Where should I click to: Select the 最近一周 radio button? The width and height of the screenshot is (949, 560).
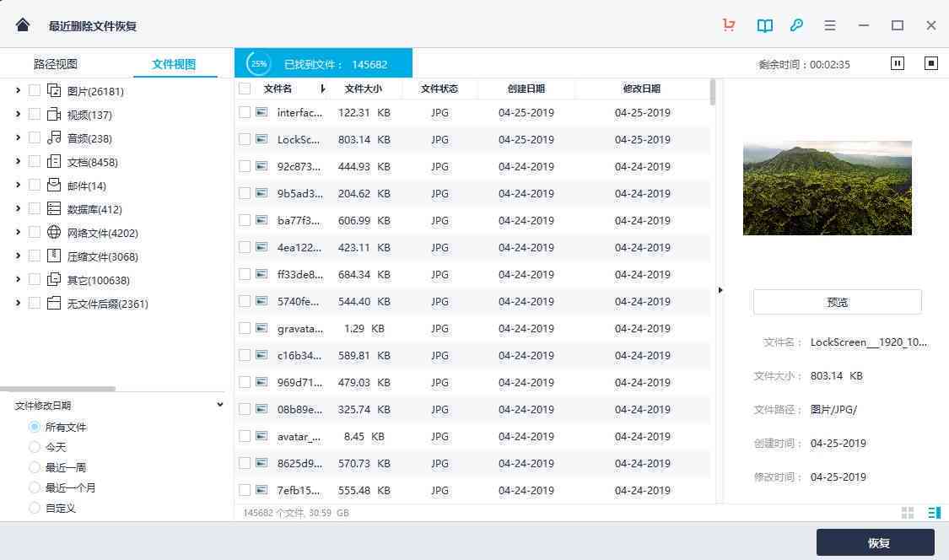point(35,467)
